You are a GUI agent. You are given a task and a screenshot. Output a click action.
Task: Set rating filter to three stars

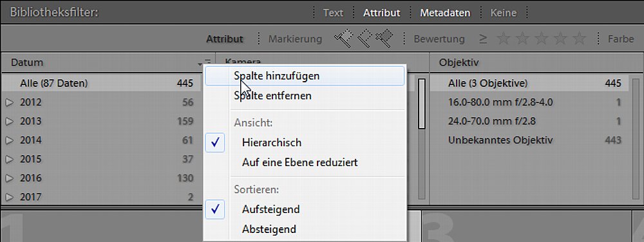[542, 39]
